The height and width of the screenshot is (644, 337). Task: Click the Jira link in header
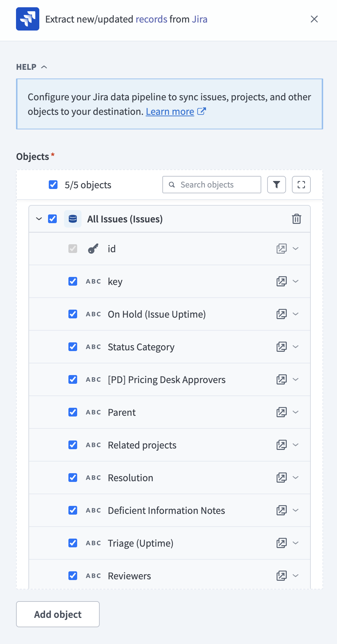click(x=199, y=19)
